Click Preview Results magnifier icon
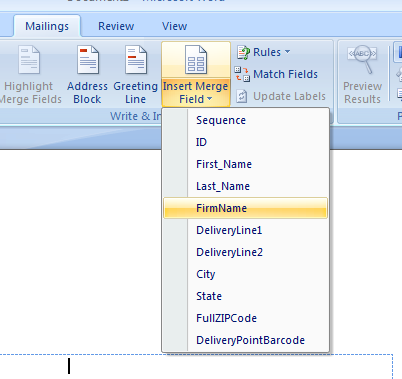The image size is (402, 379). [362, 59]
